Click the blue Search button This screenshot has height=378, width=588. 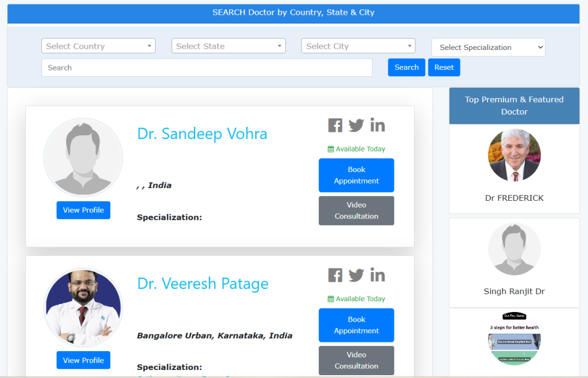coord(407,67)
